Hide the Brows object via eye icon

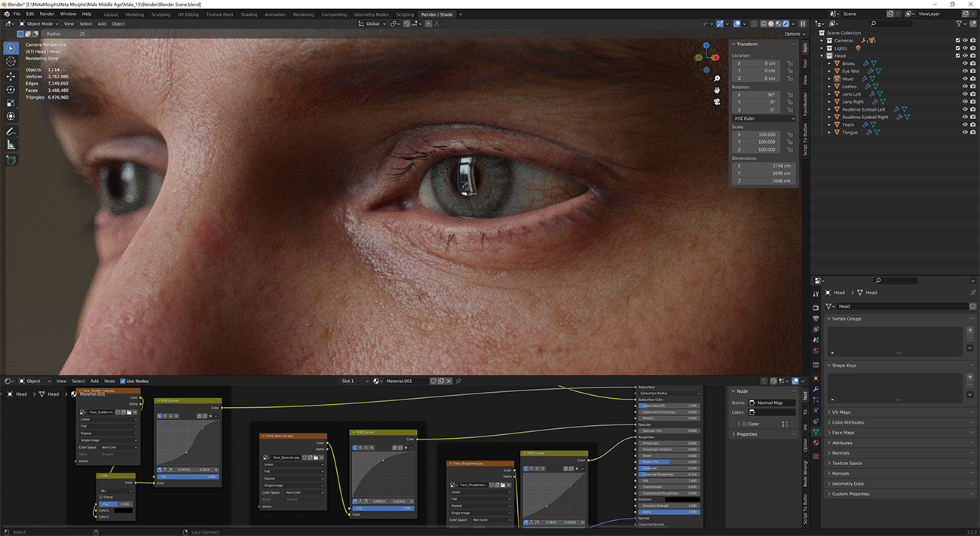(964, 63)
